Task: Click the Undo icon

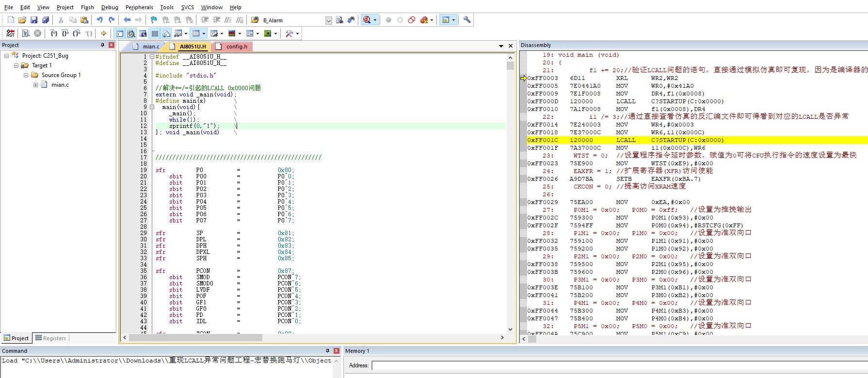Action: pos(100,20)
